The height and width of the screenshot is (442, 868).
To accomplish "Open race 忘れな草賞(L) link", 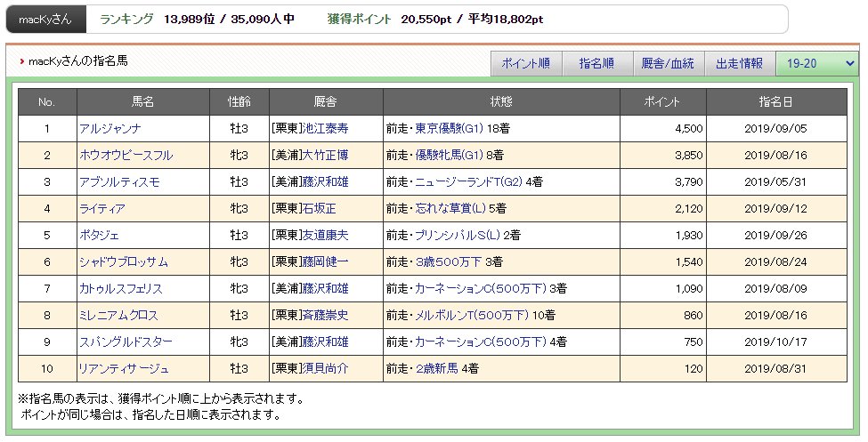I will 450,209.
